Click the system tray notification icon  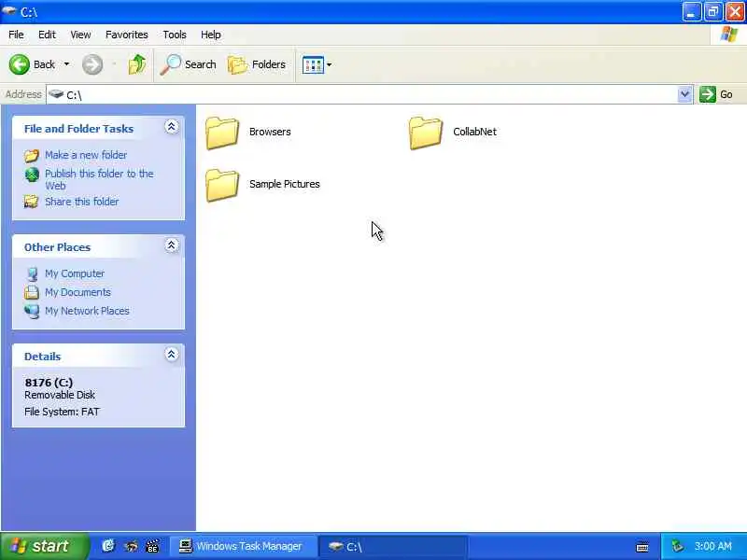click(x=677, y=546)
